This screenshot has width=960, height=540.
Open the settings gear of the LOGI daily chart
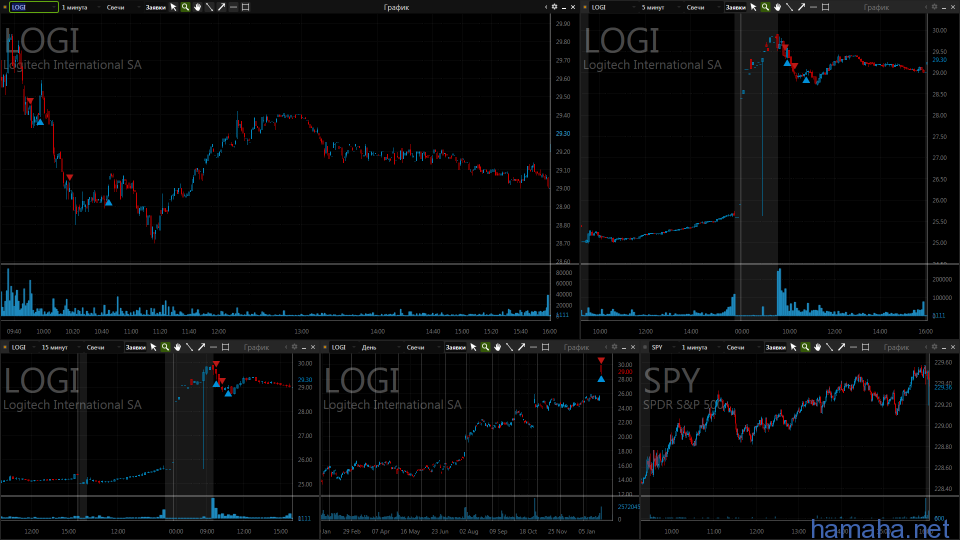615,347
